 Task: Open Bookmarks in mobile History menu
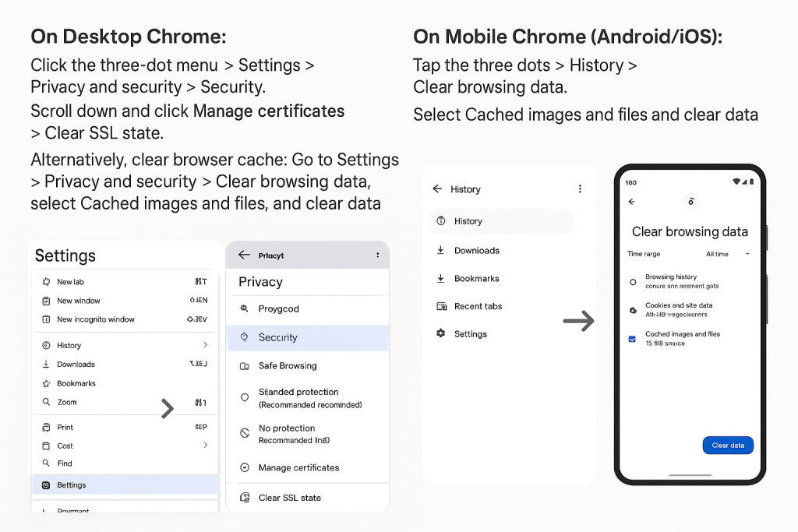501,278
